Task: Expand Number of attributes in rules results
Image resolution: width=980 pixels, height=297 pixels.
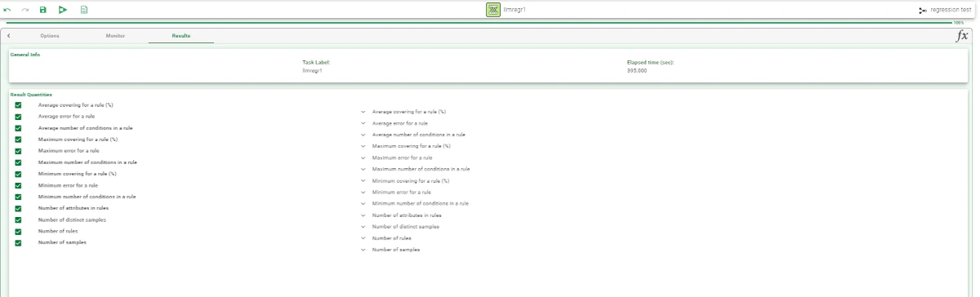Action: pyautogui.click(x=363, y=215)
